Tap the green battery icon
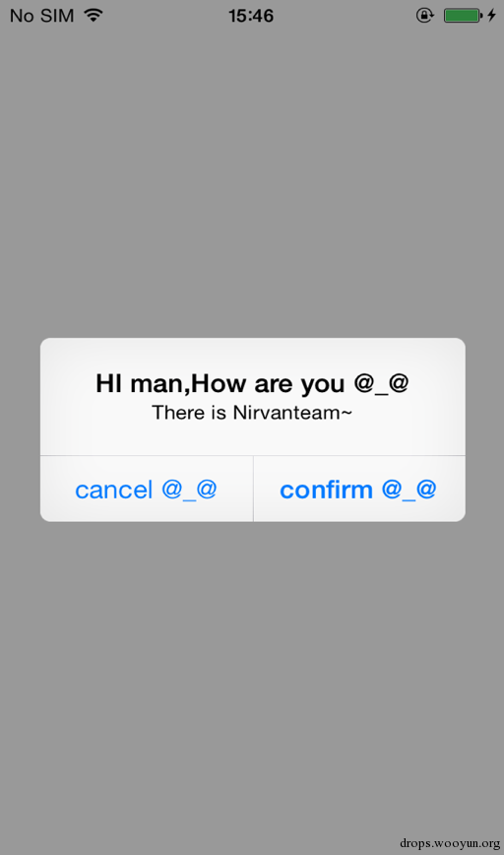The width and height of the screenshot is (504, 855). tap(463, 16)
